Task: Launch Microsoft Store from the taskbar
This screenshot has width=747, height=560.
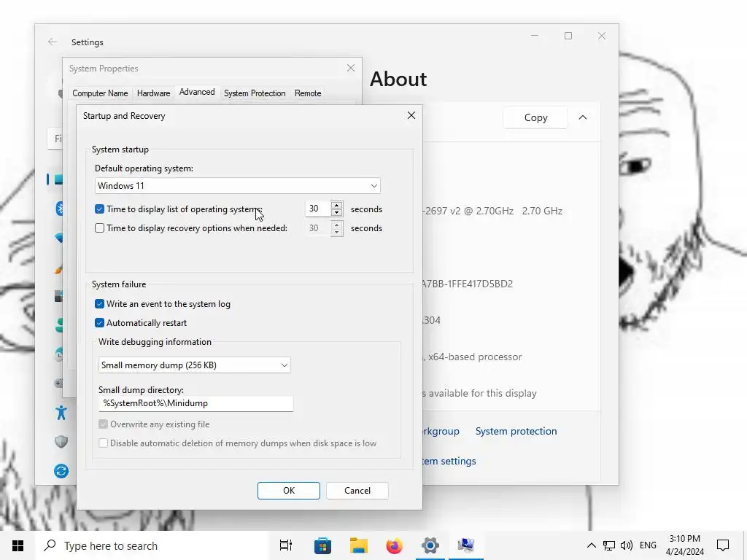Action: tap(322, 545)
